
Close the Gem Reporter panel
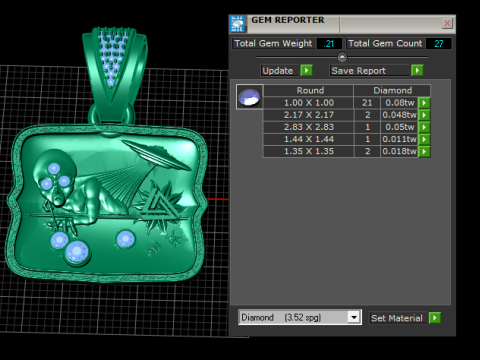click(x=447, y=23)
